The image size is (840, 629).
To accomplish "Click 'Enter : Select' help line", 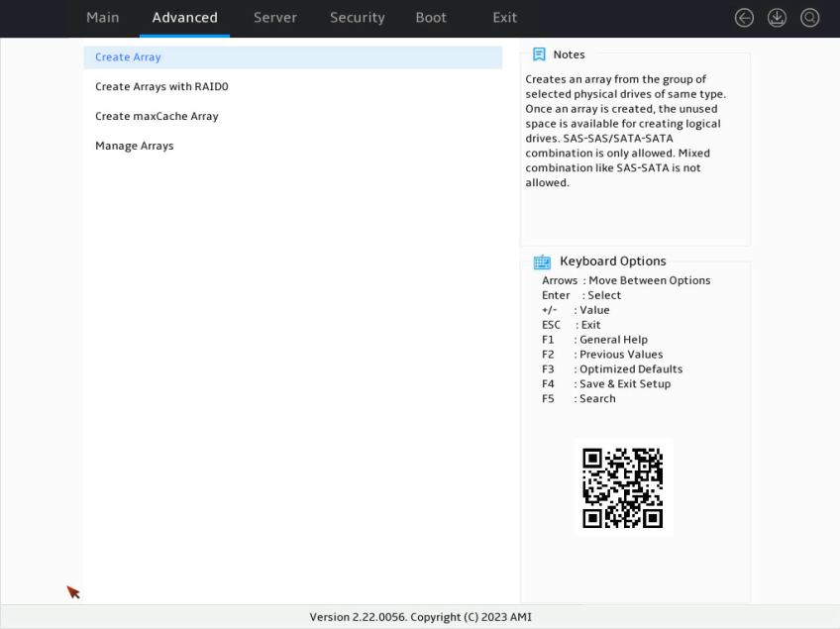I will tap(581, 295).
